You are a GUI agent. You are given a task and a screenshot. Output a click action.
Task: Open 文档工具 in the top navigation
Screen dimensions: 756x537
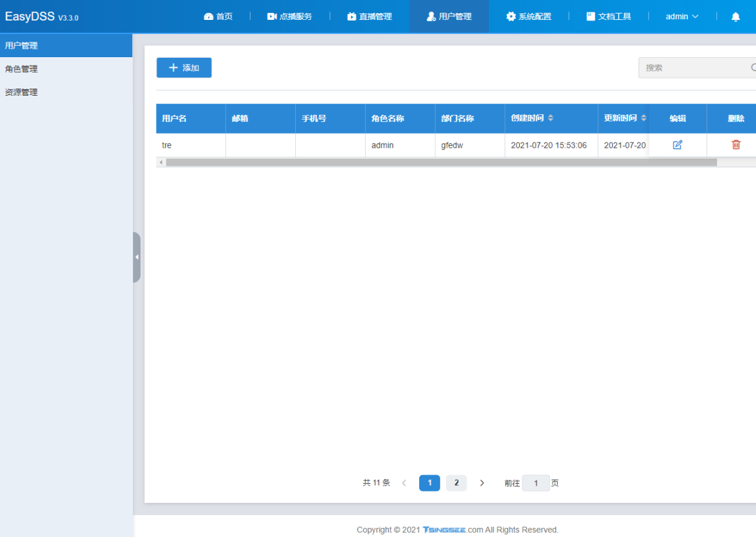tap(608, 17)
